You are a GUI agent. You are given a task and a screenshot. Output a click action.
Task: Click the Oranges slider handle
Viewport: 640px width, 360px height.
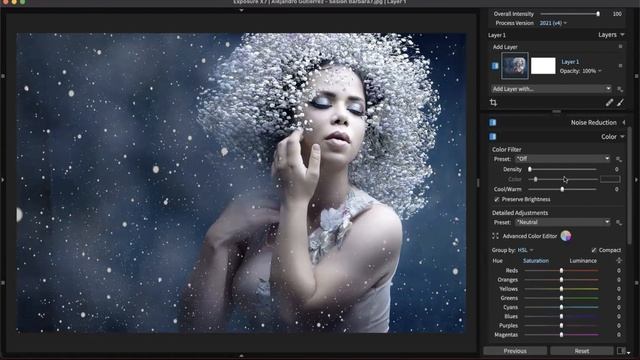pos(562,280)
